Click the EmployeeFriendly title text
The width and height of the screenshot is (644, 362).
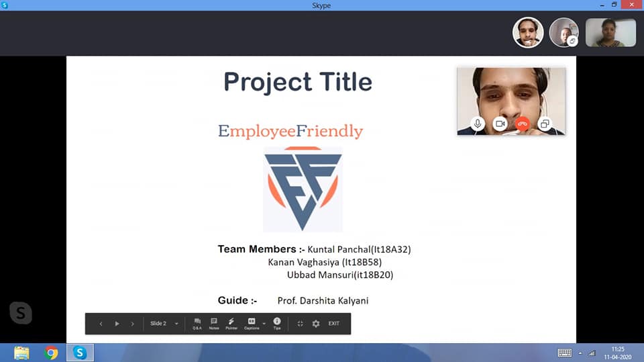point(290,131)
